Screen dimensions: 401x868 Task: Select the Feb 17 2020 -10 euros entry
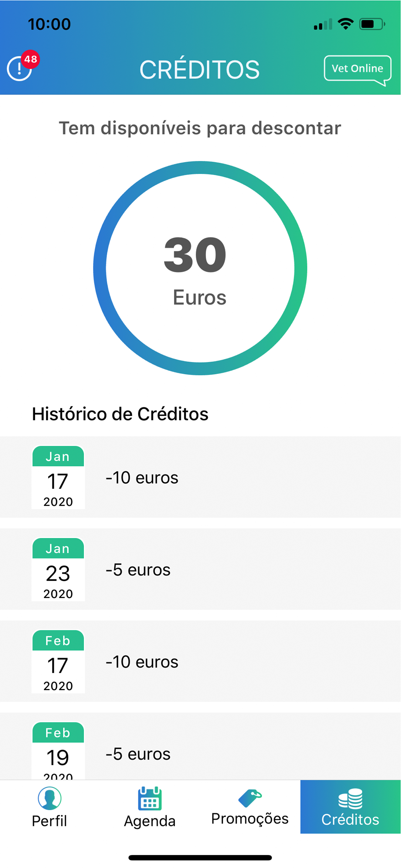pos(200,661)
